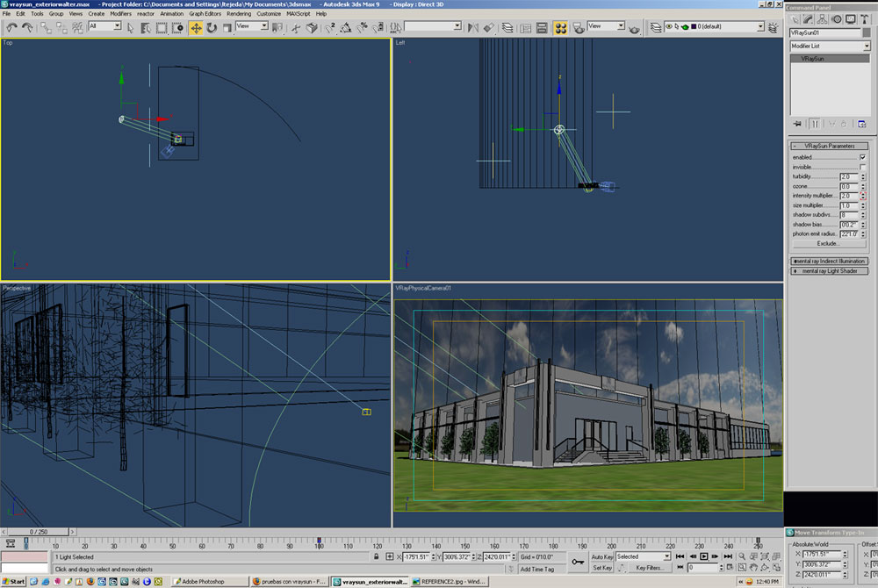Open the Windows Start button

pos(13,582)
